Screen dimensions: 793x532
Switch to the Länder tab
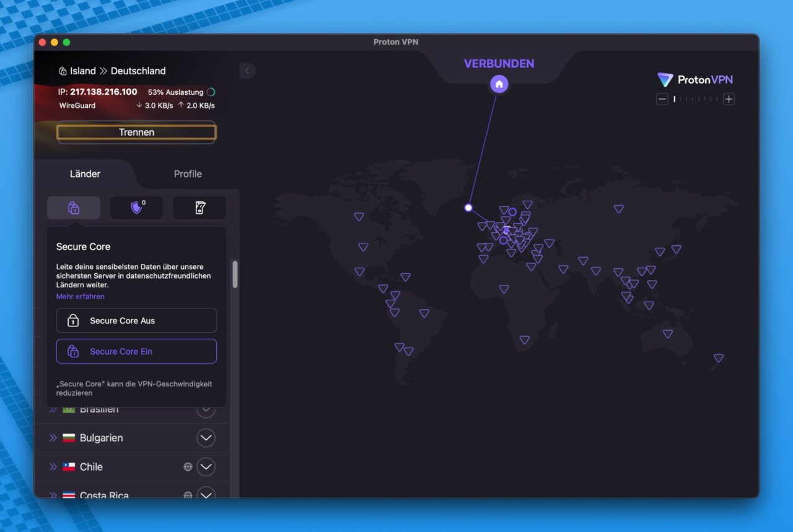tap(85, 174)
